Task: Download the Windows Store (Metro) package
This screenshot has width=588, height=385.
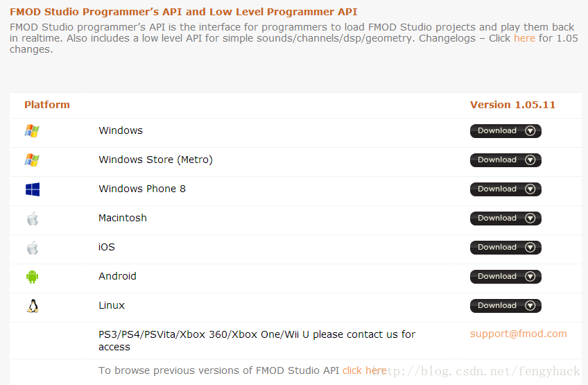Action: click(x=505, y=160)
